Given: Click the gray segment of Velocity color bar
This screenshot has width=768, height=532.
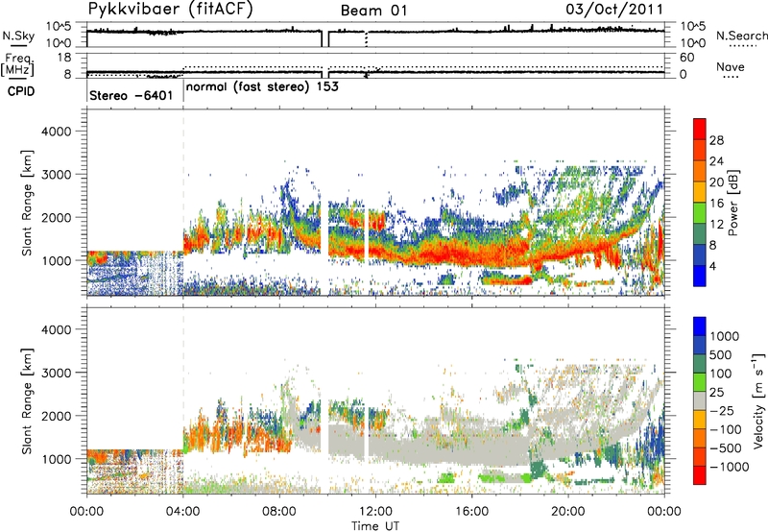Looking at the screenshot, I should click(x=700, y=401).
